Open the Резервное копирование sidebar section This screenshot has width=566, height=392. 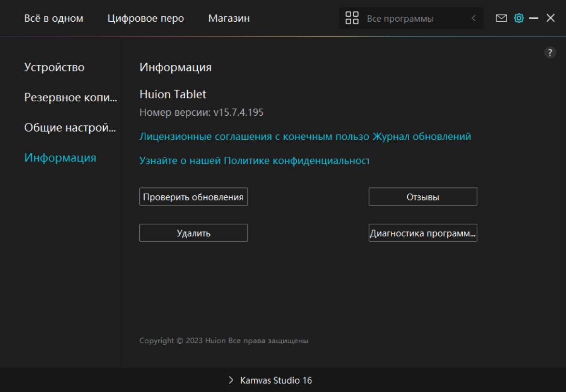click(70, 97)
